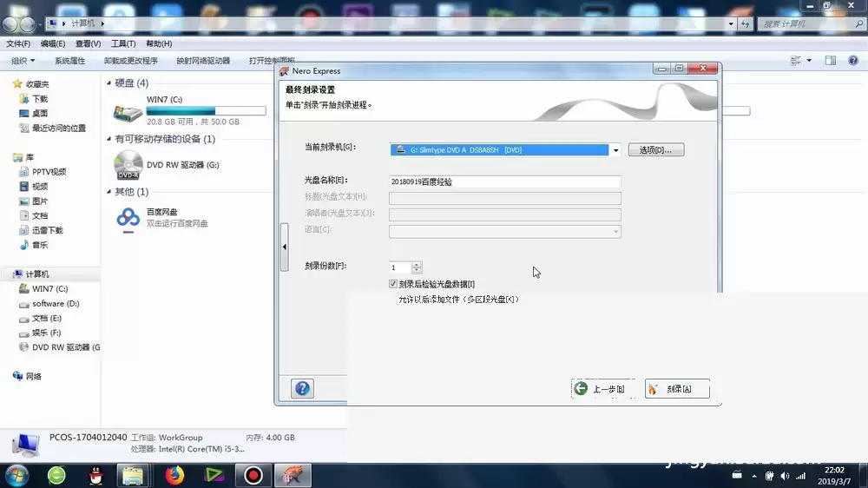The width and height of the screenshot is (868, 488).
Task: Open the 编辑(E) menu
Action: 53,43
